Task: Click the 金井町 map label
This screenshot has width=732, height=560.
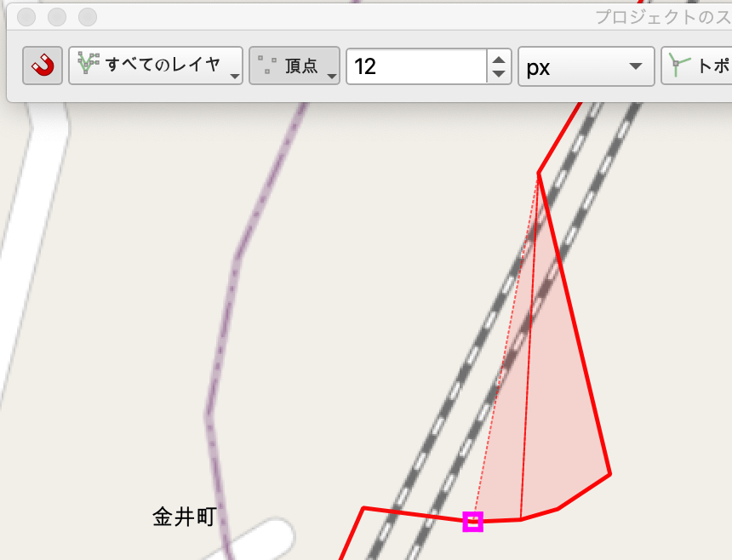Action: (185, 517)
